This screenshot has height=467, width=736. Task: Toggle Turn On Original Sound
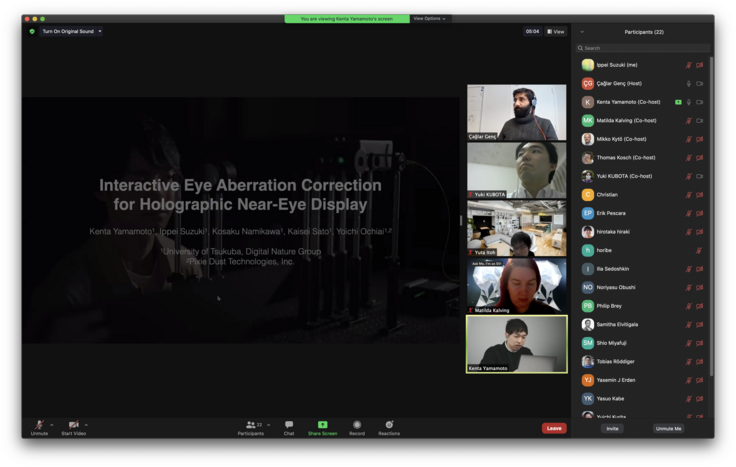(x=68, y=31)
